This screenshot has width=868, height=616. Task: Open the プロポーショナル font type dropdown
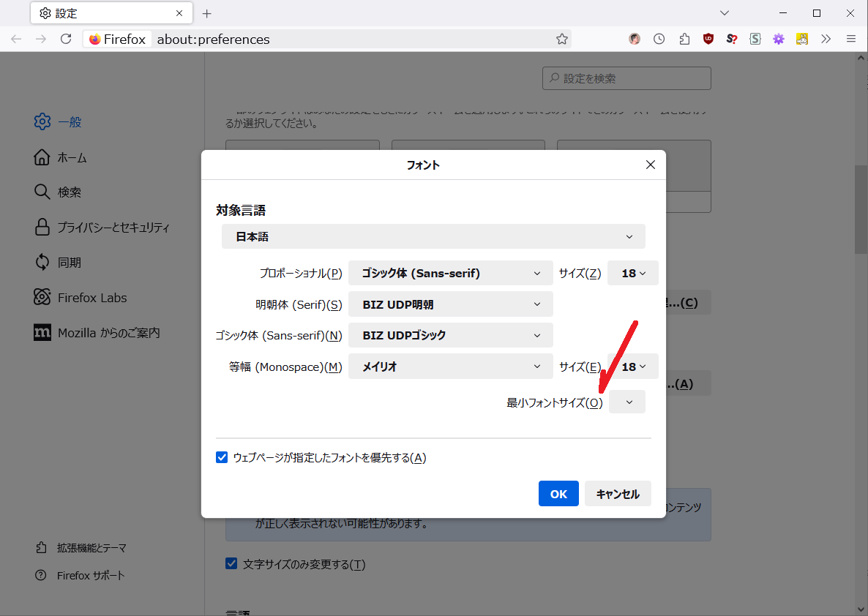[450, 274]
